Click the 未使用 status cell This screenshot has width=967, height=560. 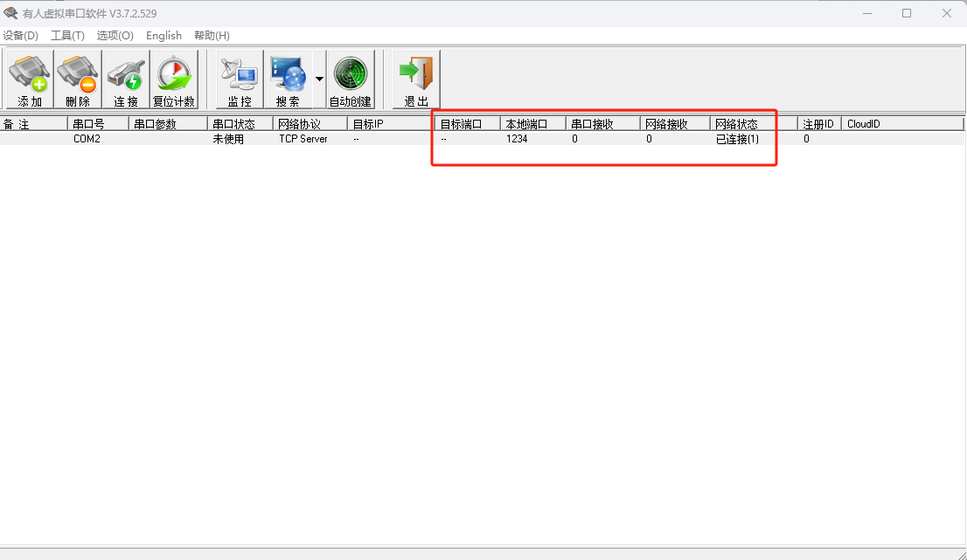pyautogui.click(x=228, y=139)
